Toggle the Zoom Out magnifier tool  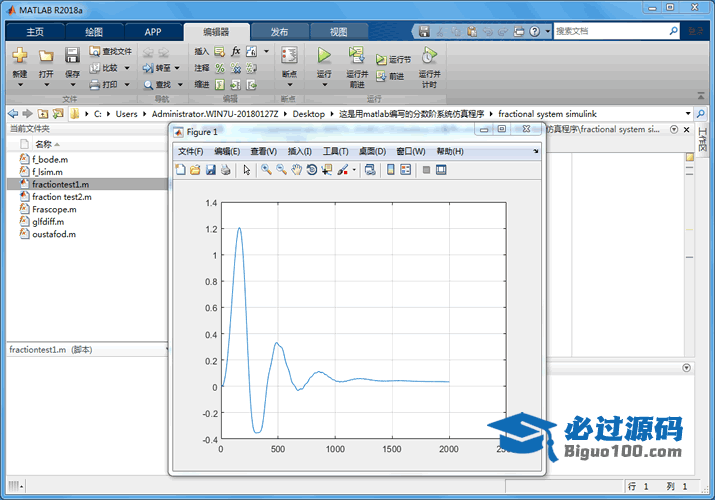(x=281, y=170)
